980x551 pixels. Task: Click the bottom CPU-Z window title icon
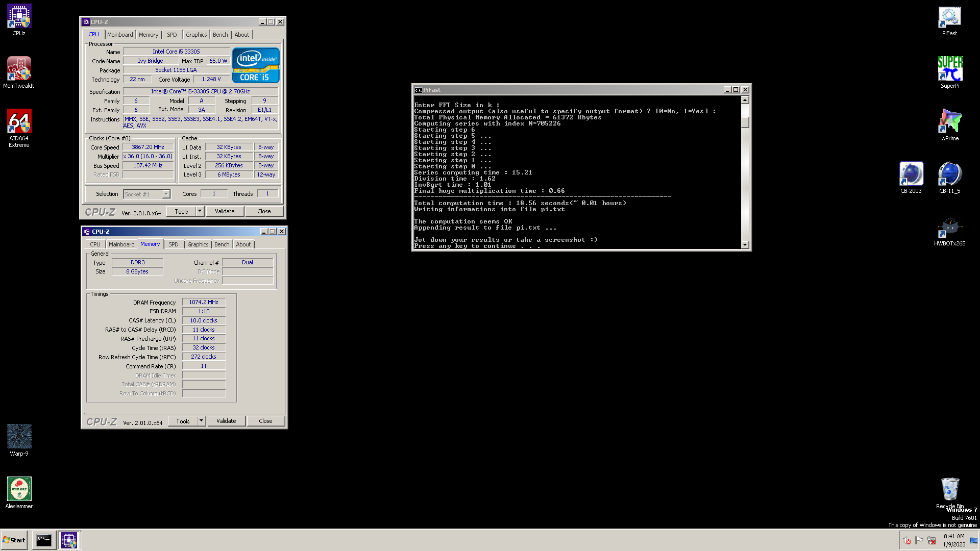(87, 232)
